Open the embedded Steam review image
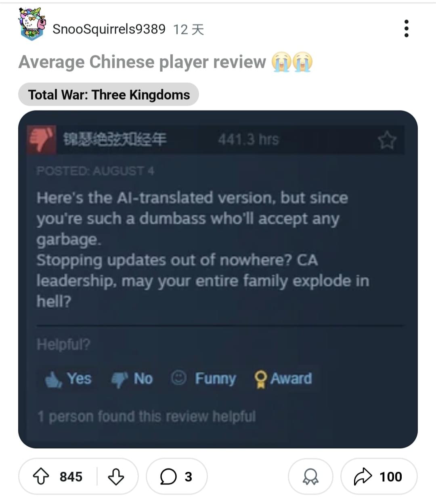The width and height of the screenshot is (436, 504). pyautogui.click(x=218, y=279)
